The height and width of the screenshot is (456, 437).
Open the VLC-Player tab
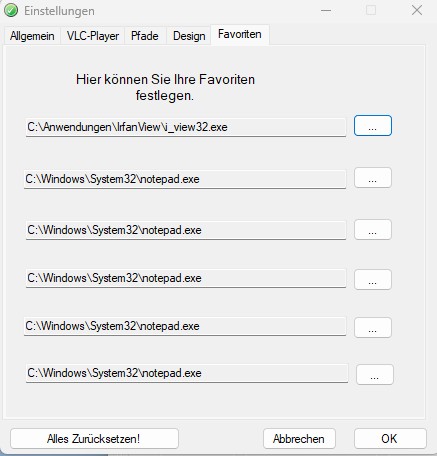point(93,36)
